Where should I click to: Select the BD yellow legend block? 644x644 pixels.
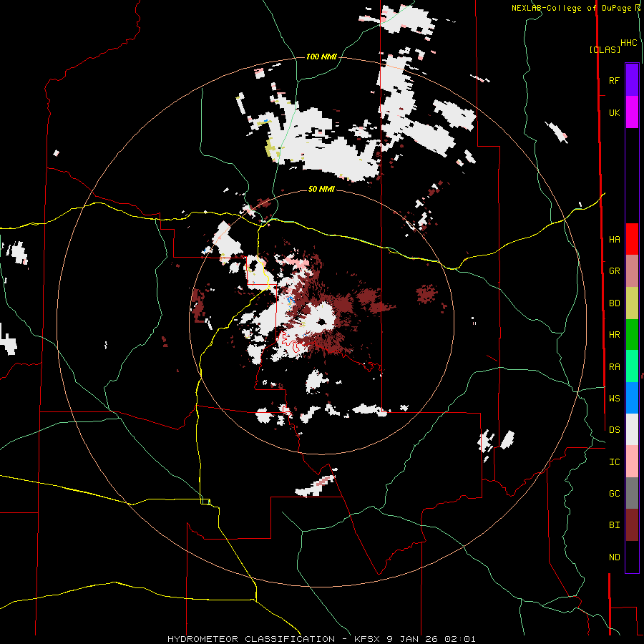point(632,303)
